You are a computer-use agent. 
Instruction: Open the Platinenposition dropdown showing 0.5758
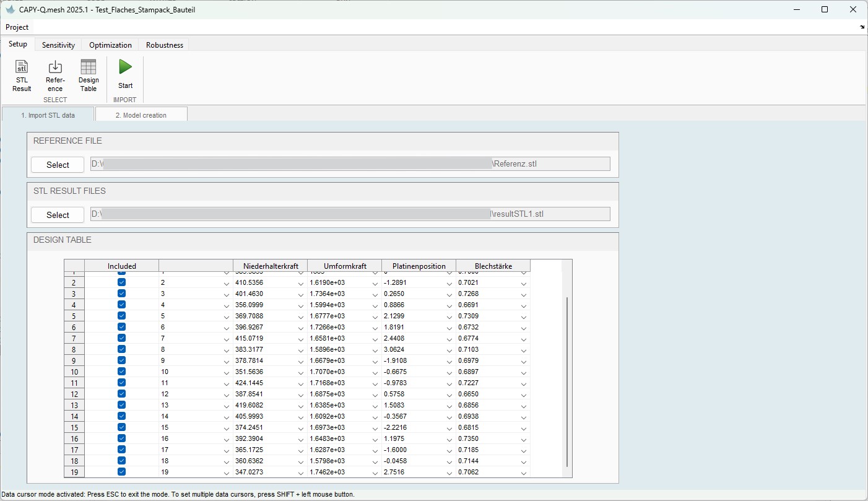(x=449, y=394)
